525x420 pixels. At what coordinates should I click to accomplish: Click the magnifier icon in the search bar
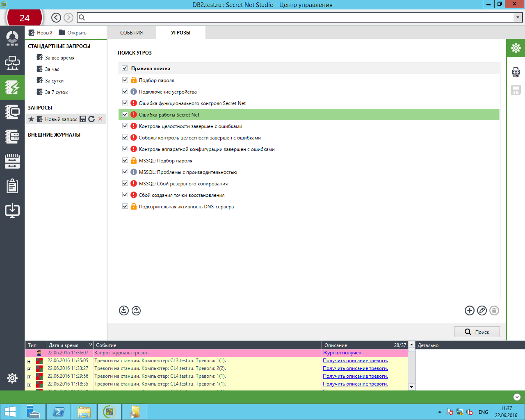[x=82, y=17]
